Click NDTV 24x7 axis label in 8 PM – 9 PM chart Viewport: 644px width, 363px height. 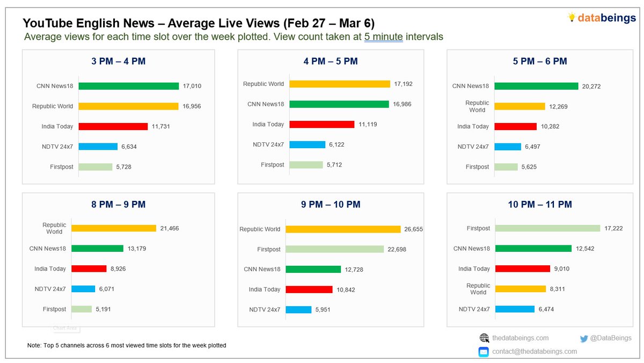pyautogui.click(x=50, y=289)
